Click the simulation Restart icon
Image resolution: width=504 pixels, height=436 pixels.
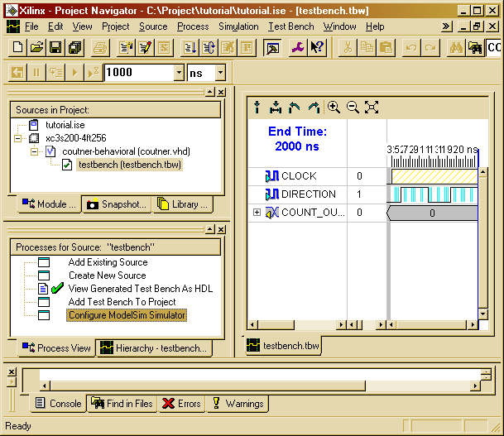click(x=17, y=73)
